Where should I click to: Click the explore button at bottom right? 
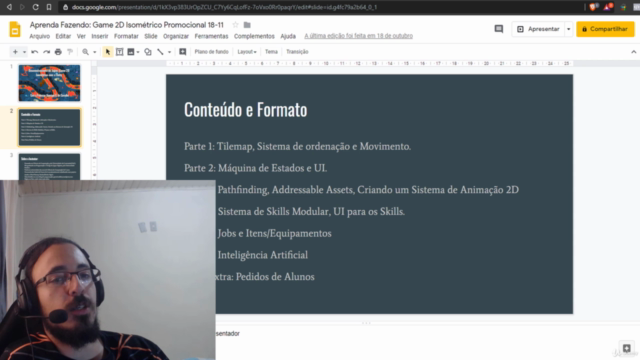click(x=627, y=348)
